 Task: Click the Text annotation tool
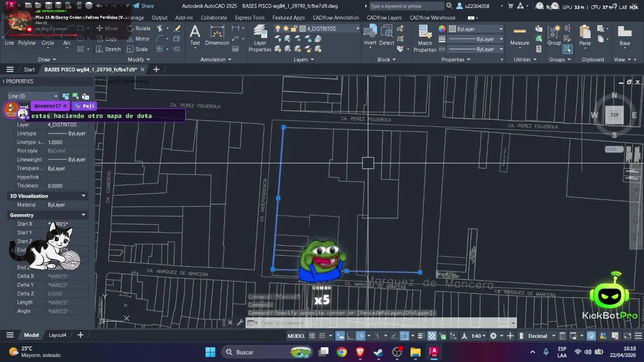(x=195, y=35)
